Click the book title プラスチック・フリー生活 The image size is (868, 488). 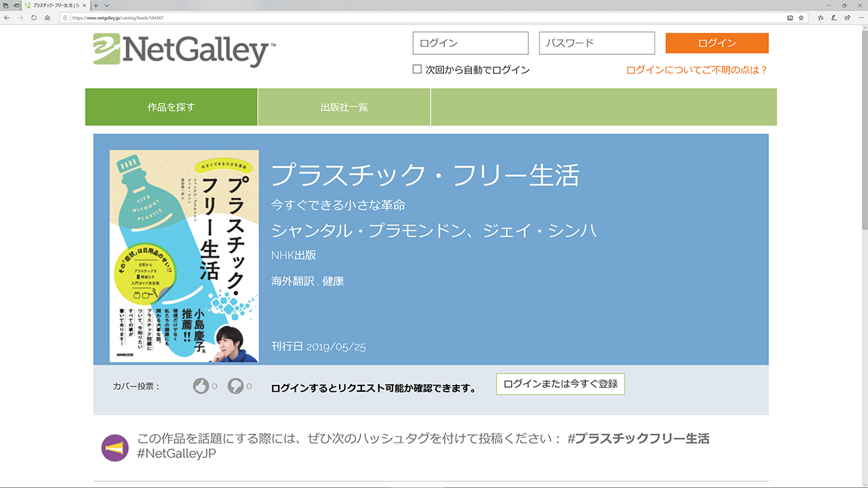425,176
